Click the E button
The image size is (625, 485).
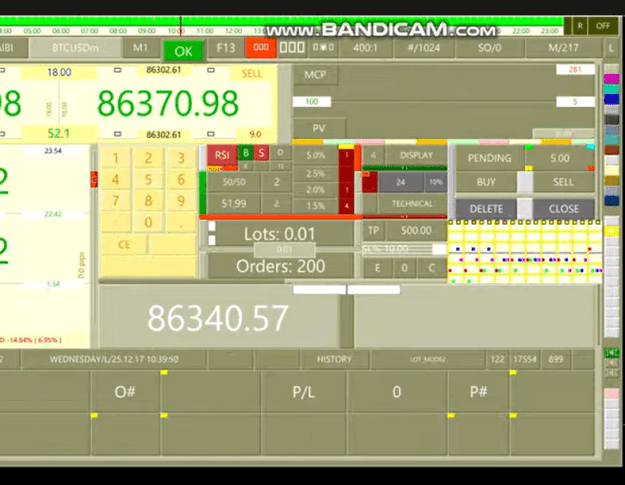point(377,268)
